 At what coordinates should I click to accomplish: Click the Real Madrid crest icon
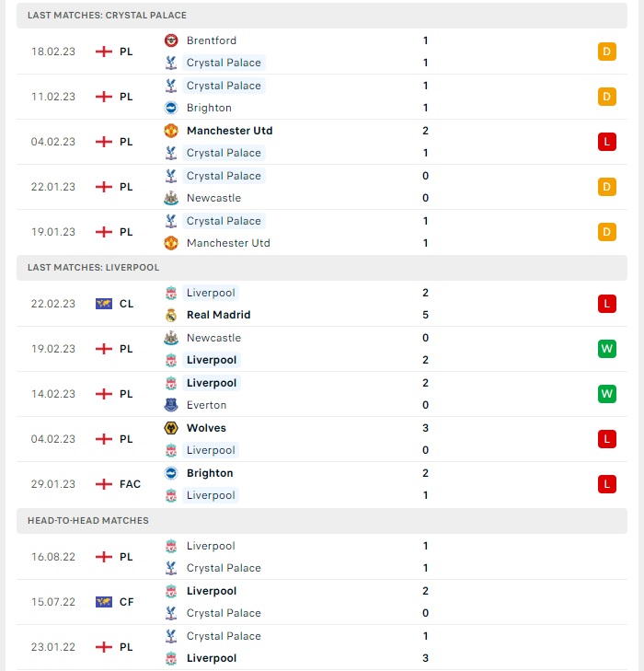[x=171, y=315]
